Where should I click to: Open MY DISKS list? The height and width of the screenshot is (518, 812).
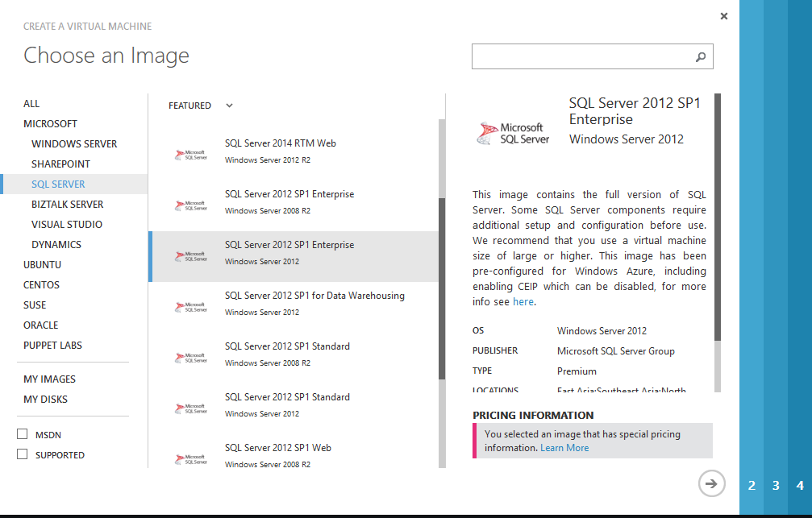pos(46,400)
